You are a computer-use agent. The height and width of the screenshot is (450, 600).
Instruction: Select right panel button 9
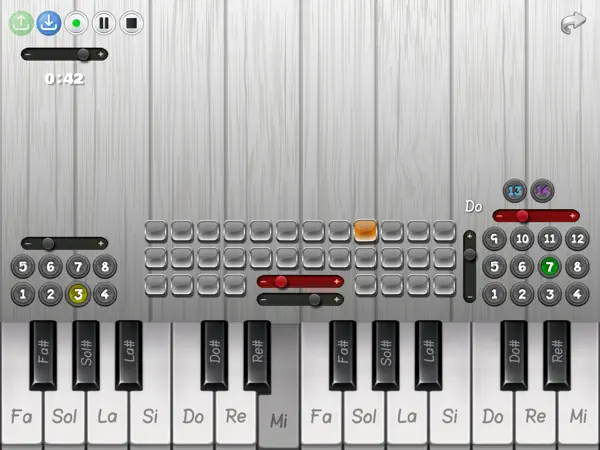[x=494, y=239]
